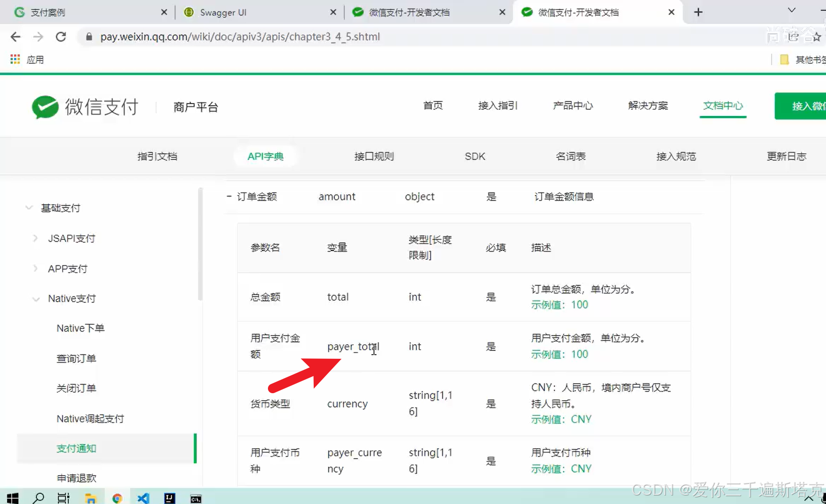Image resolution: width=826 pixels, height=504 pixels.
Task: Select the 指引文档 sub tab
Action: (157, 157)
